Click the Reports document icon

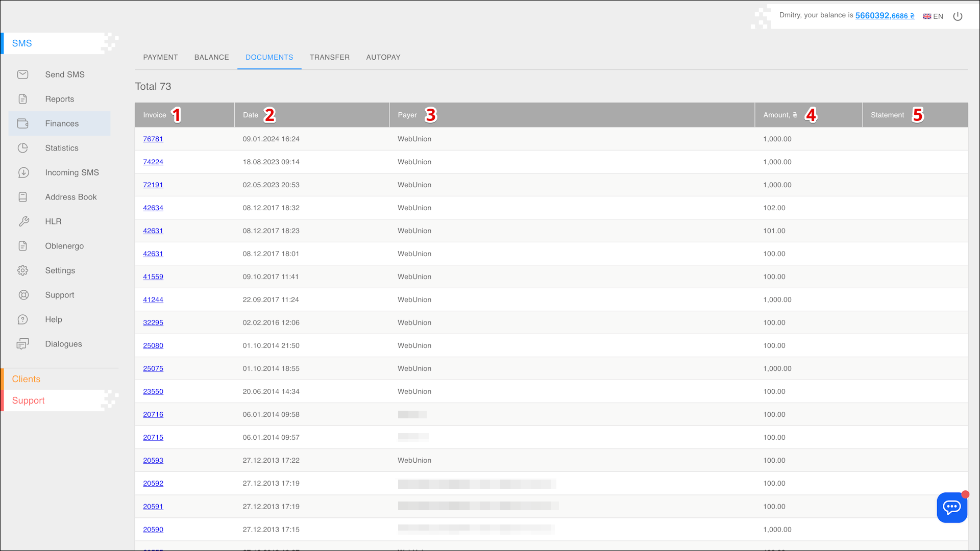[x=23, y=99]
